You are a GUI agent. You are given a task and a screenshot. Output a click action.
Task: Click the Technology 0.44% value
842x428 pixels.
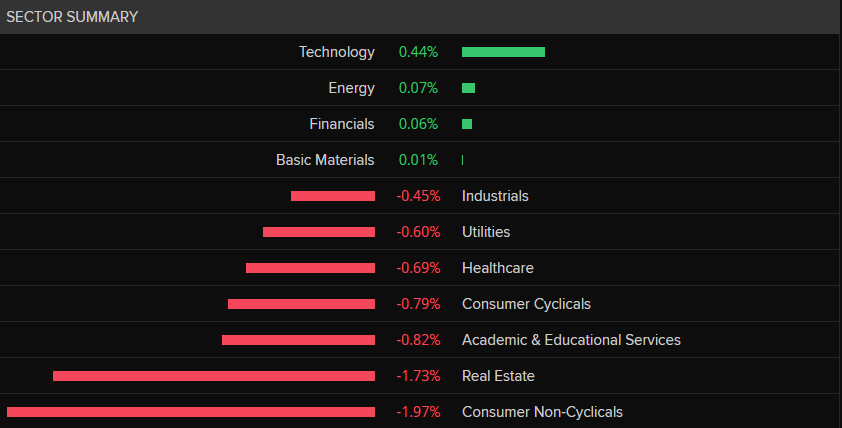coord(418,52)
